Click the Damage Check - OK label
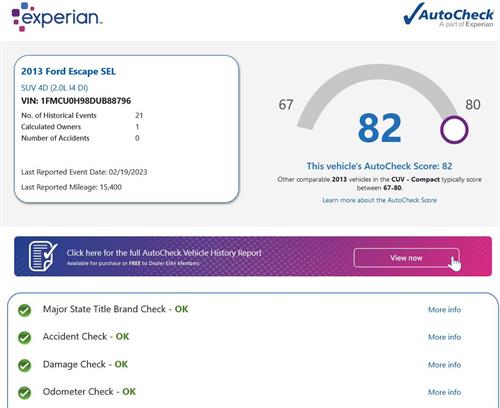Image resolution: width=500 pixels, height=408 pixels. click(85, 364)
